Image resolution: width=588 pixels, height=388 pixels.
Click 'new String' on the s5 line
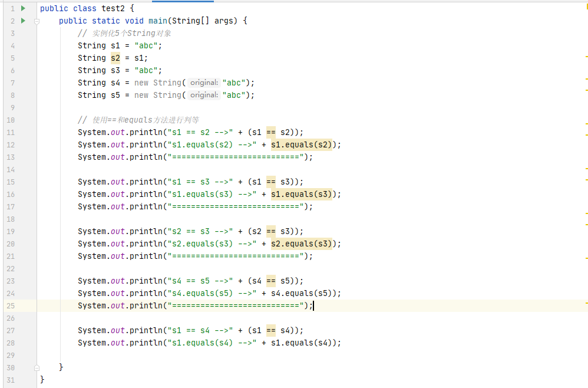[x=158, y=95]
